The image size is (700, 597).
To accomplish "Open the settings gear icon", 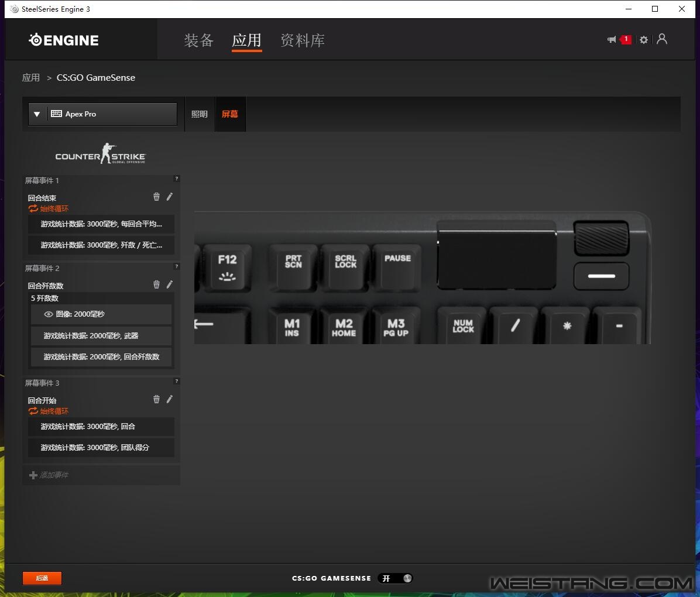I will (x=644, y=40).
